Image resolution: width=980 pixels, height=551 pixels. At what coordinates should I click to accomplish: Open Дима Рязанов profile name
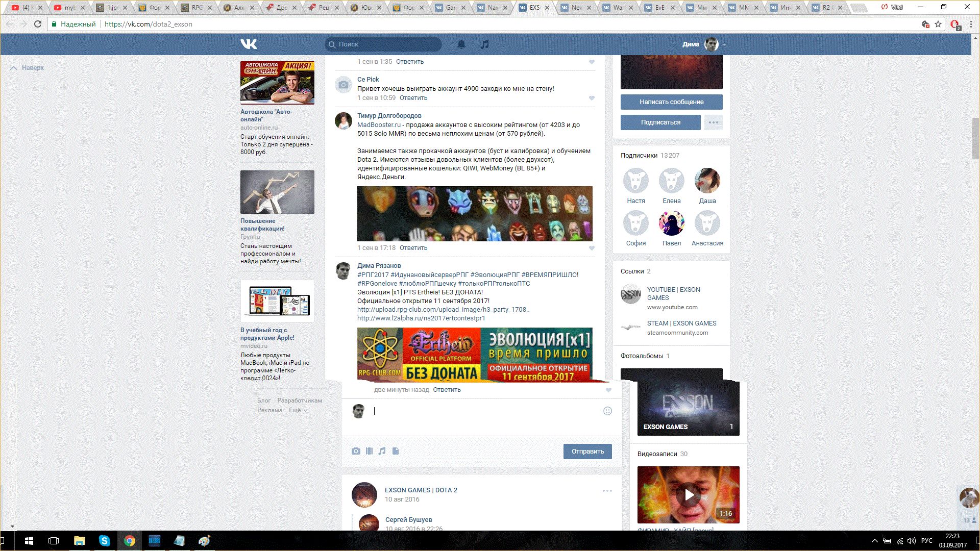pyautogui.click(x=379, y=266)
